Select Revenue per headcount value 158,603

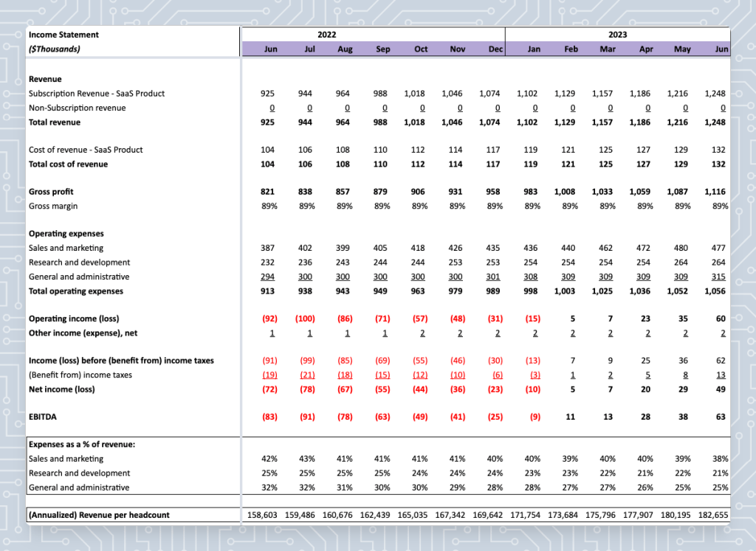pyautogui.click(x=262, y=516)
